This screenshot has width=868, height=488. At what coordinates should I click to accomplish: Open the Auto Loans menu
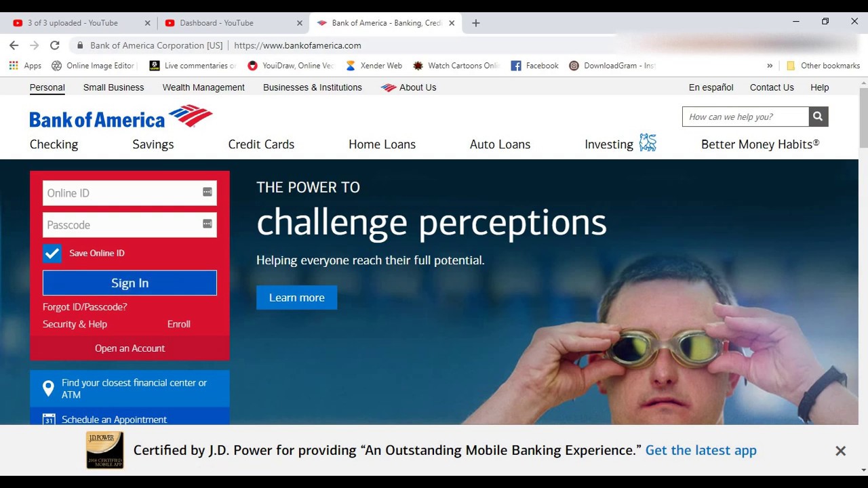coord(500,144)
